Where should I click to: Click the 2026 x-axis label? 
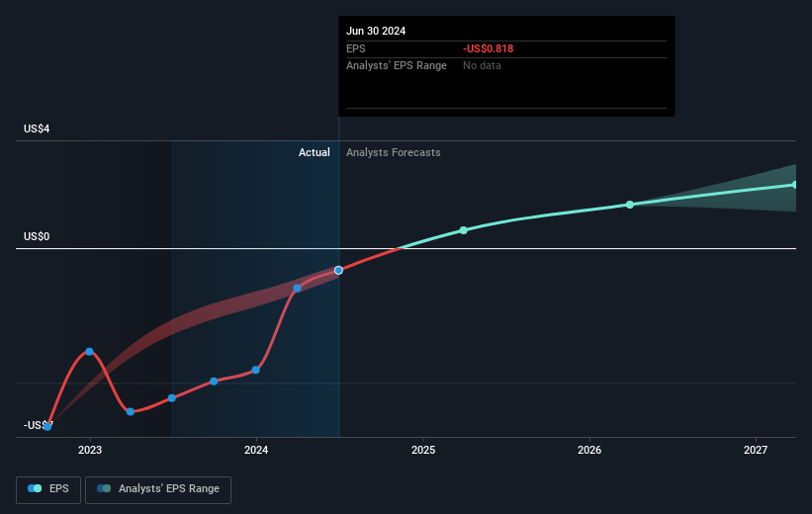[589, 450]
